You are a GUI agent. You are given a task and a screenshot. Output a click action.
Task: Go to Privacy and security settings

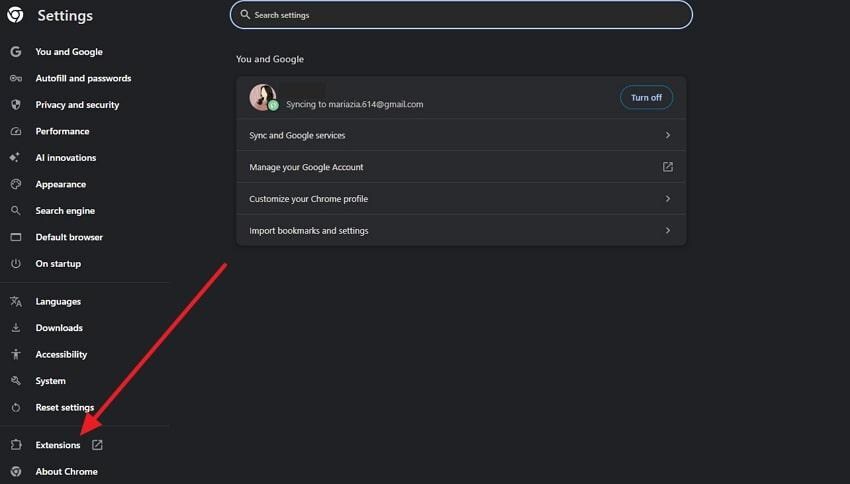click(x=77, y=105)
